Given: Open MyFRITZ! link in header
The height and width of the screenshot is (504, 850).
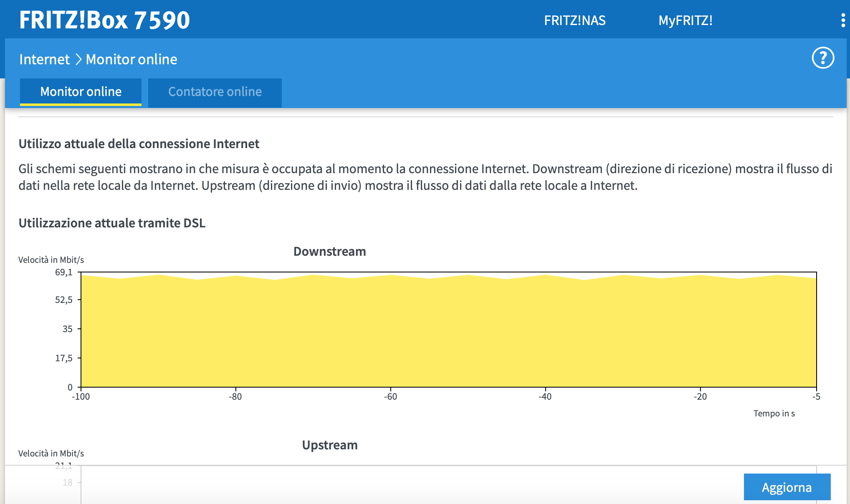Looking at the screenshot, I should coord(686,20).
